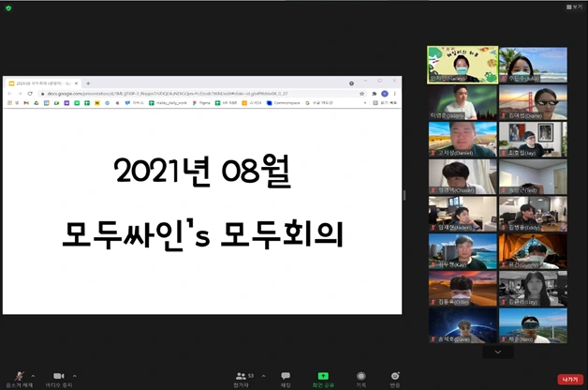Open the chat panel

pos(286,379)
